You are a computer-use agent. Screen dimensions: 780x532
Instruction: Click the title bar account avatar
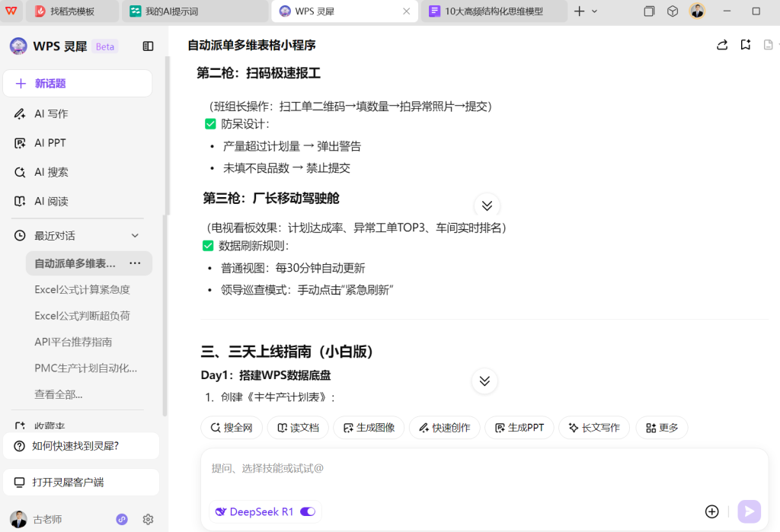(x=698, y=11)
